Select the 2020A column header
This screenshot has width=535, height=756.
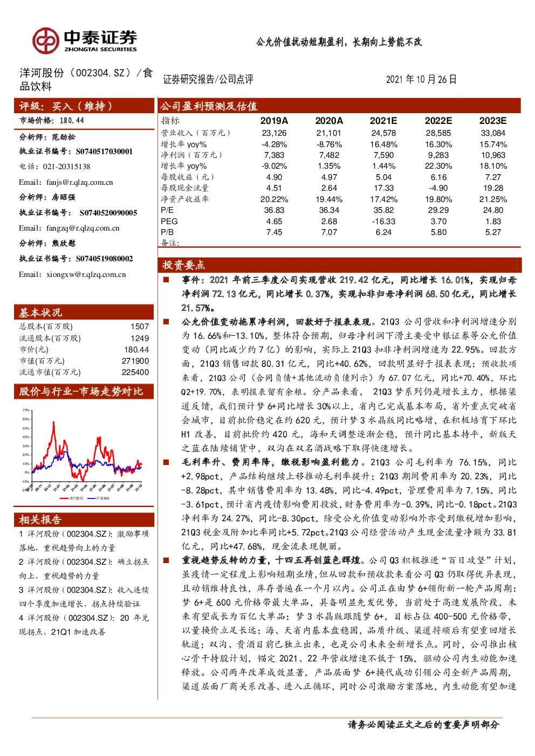tap(329, 121)
